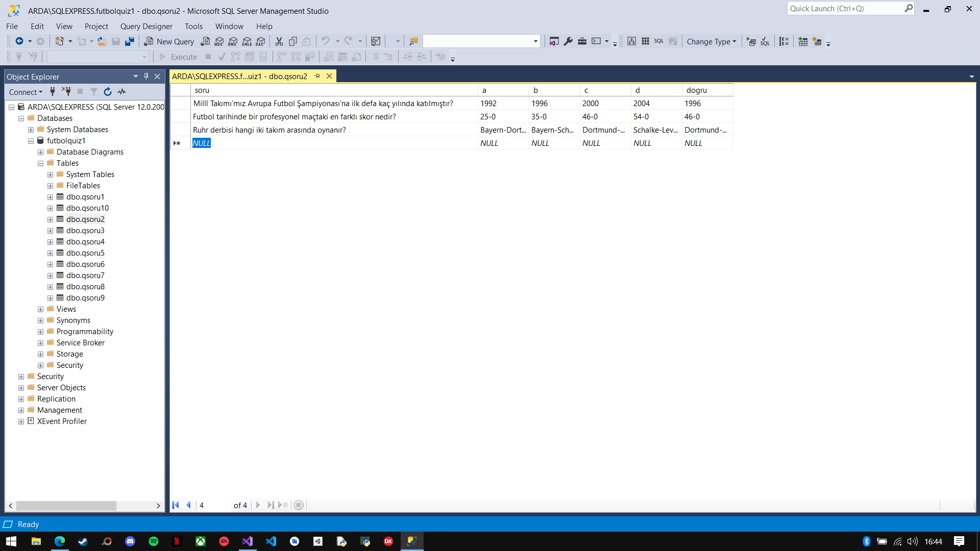Refresh the Object Explorer tree

point(108,92)
